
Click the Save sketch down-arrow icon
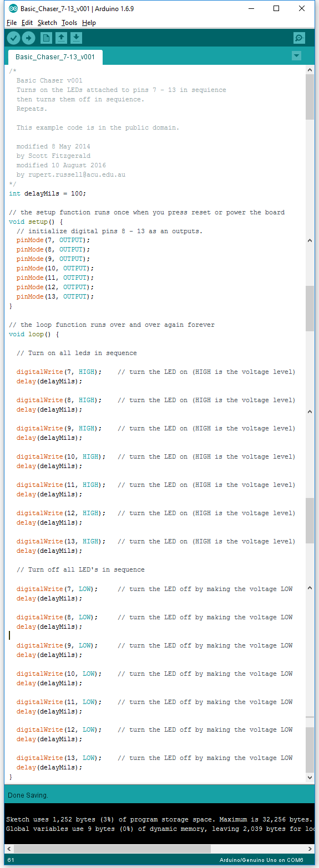pyautogui.click(x=76, y=38)
